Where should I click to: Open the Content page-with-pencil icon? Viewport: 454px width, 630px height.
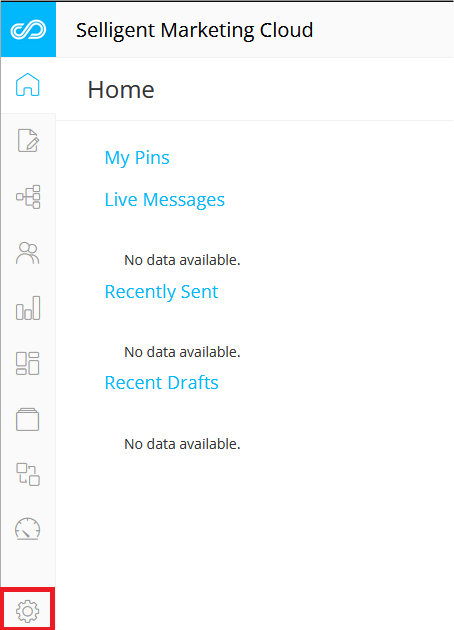[x=28, y=140]
